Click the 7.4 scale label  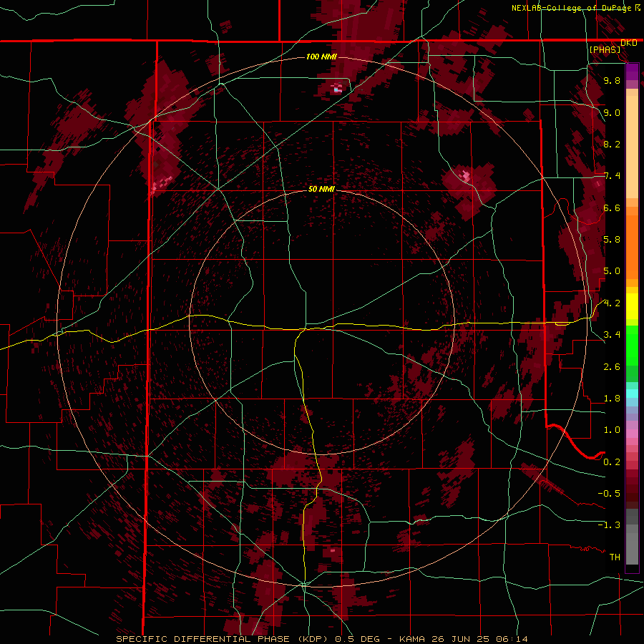point(612,176)
